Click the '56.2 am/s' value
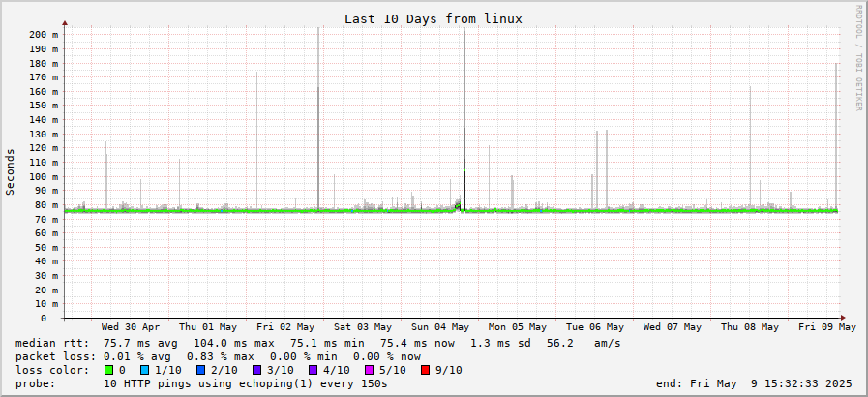868x397 pixels. pos(584,344)
